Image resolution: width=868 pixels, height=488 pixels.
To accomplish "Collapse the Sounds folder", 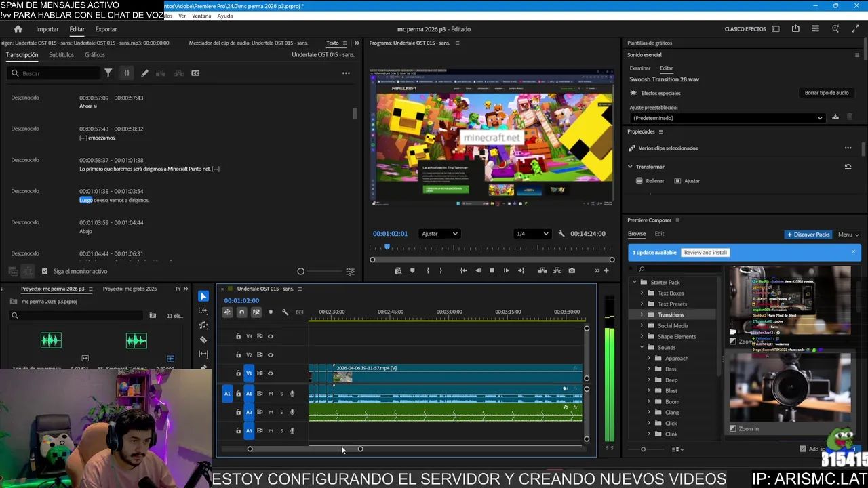I will pos(642,347).
